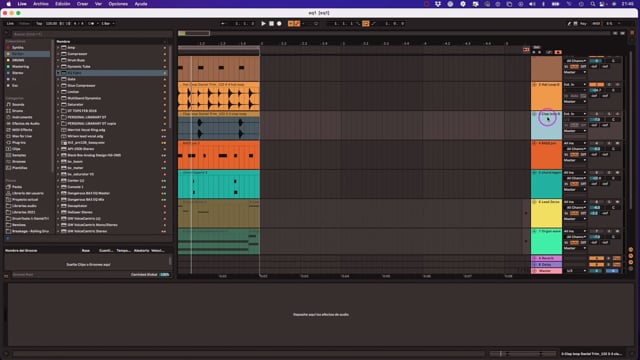This screenshot has width=640, height=360.
Task: Open Efectos de Audio category
Action: point(25,124)
